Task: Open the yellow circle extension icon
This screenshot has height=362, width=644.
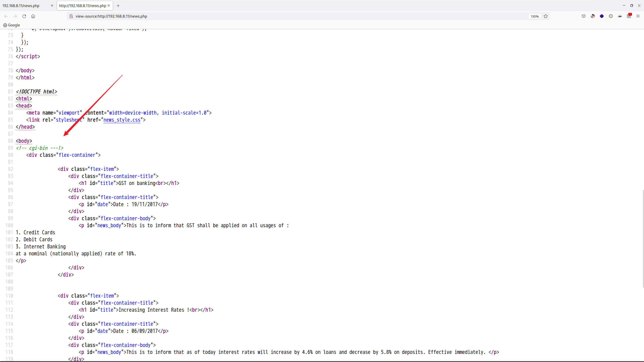Action: [611, 16]
